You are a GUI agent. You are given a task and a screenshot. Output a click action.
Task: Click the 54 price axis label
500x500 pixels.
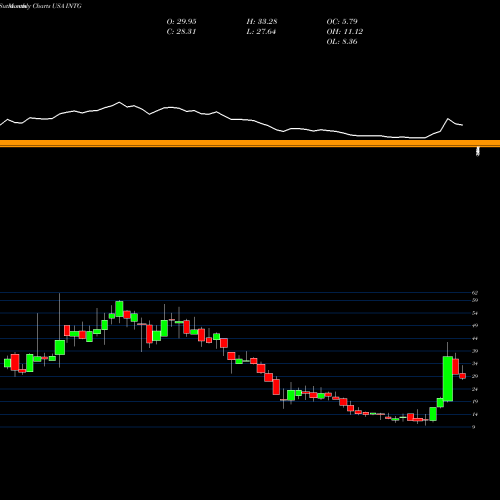pyautogui.click(x=475, y=313)
